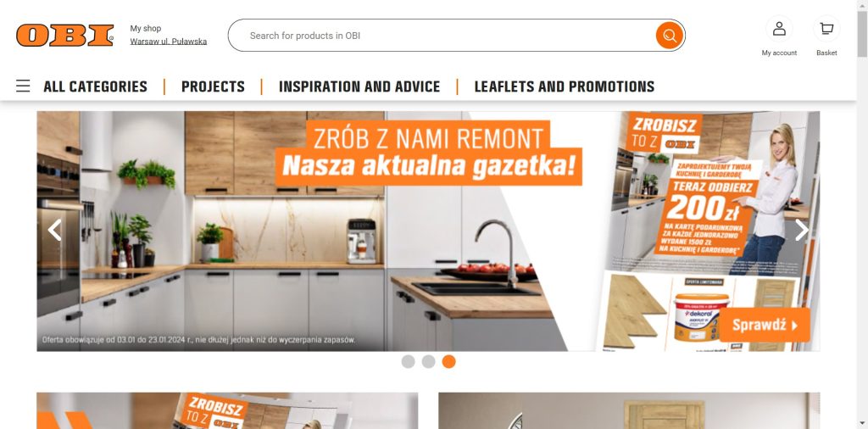Change shop via Warsaw ul. Puławska link

pos(169,42)
